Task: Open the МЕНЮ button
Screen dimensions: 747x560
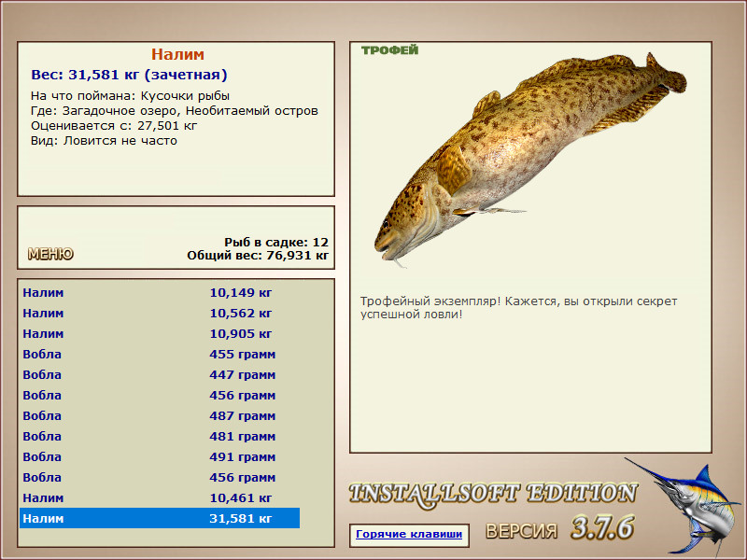Action: click(x=50, y=254)
